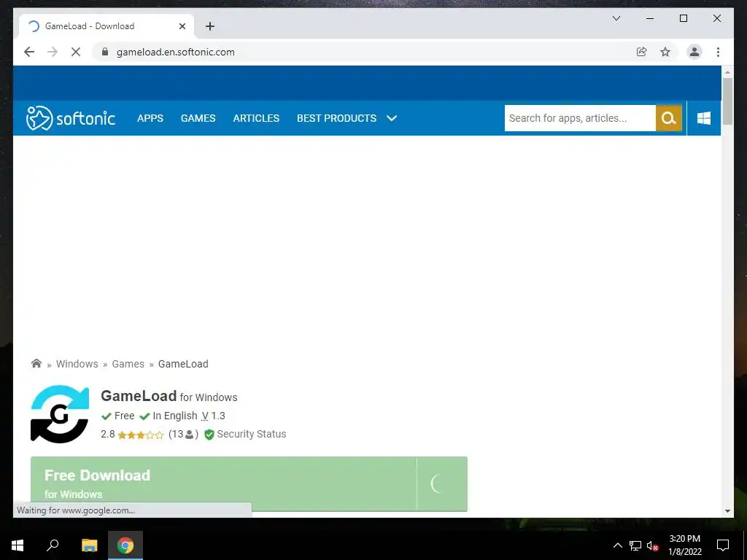The image size is (747, 560).
Task: Open the Articles menu
Action: 256,118
